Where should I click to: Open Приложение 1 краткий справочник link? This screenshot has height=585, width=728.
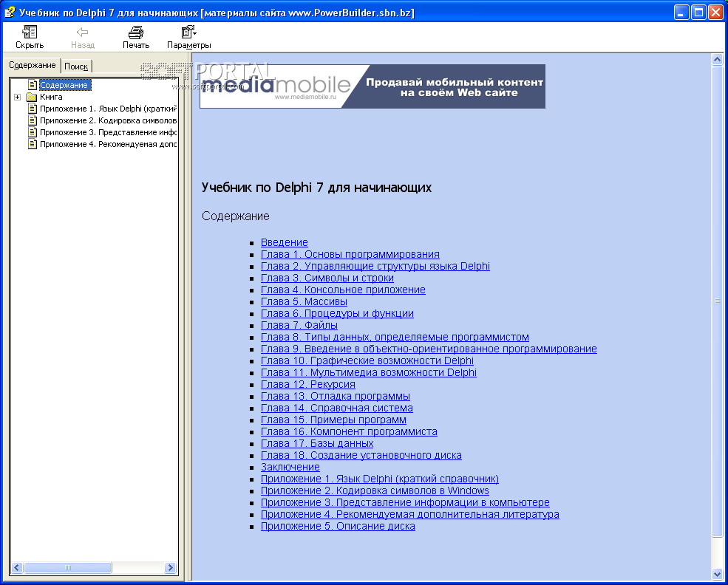pyautogui.click(x=380, y=479)
